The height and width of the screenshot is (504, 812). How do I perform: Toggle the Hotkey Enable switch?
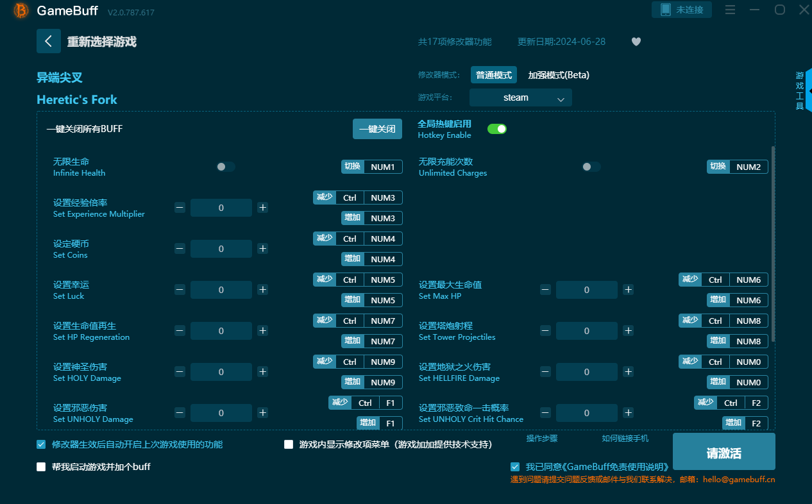(x=497, y=129)
